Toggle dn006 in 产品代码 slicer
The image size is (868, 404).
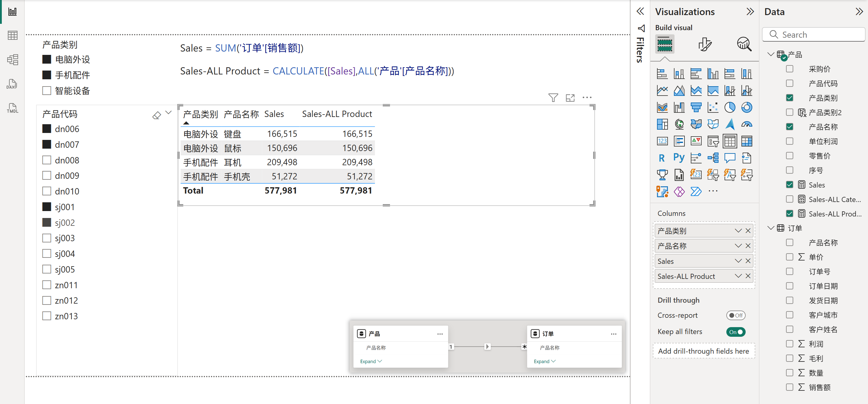[46, 129]
